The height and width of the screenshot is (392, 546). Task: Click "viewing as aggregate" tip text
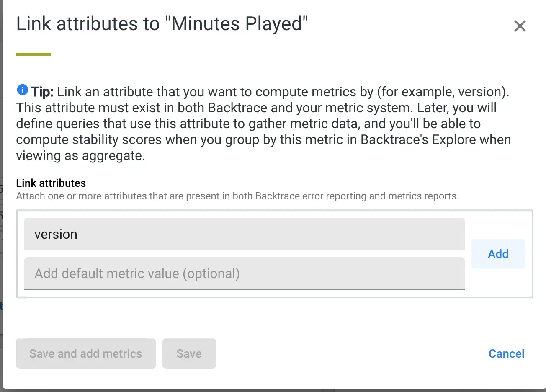click(x=80, y=155)
